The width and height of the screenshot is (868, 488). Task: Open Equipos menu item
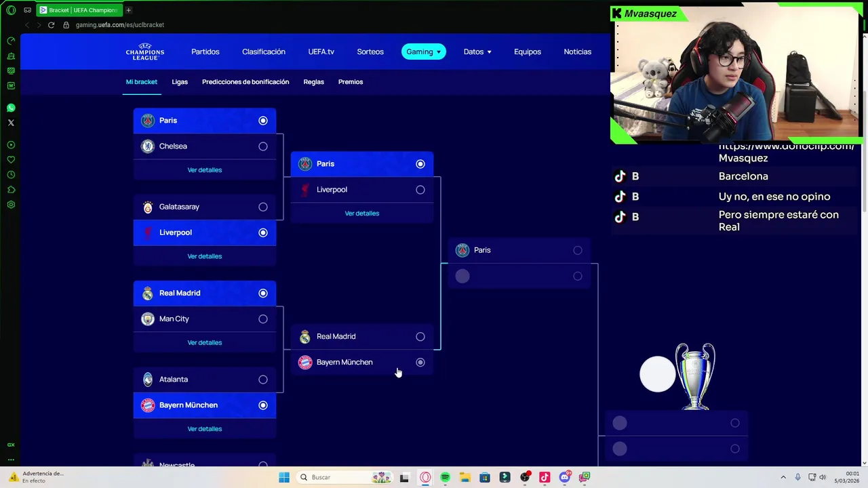click(527, 52)
